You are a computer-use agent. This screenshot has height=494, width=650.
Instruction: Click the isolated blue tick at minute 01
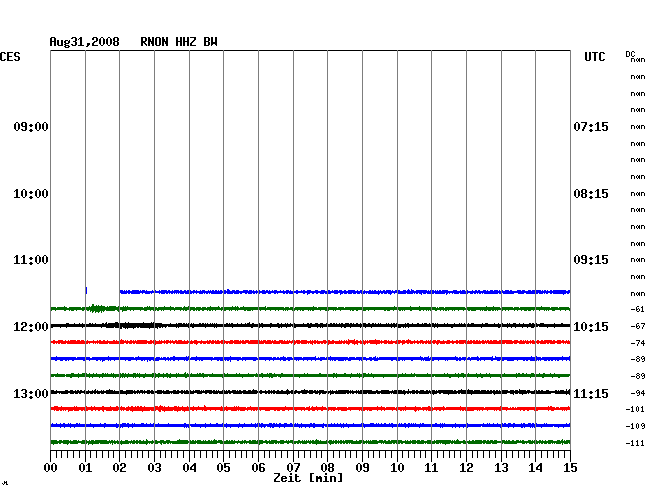(86, 290)
